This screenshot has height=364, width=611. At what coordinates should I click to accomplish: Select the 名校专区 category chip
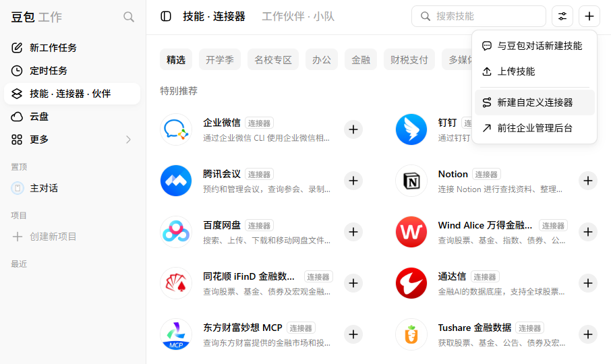[273, 59]
